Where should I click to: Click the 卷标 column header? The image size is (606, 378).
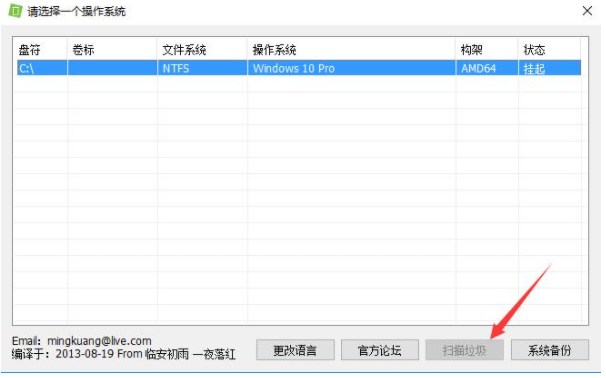coord(112,49)
